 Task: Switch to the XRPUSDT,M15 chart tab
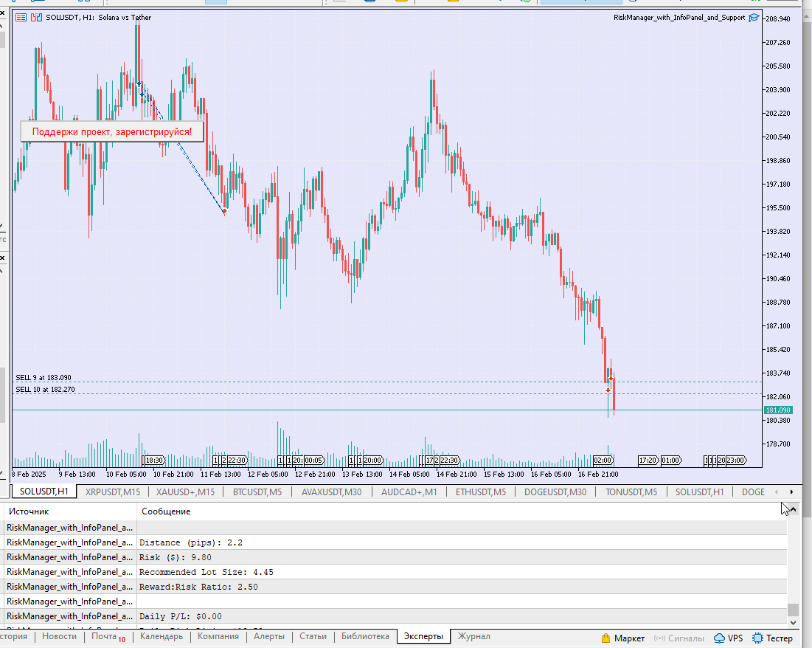pos(111,491)
